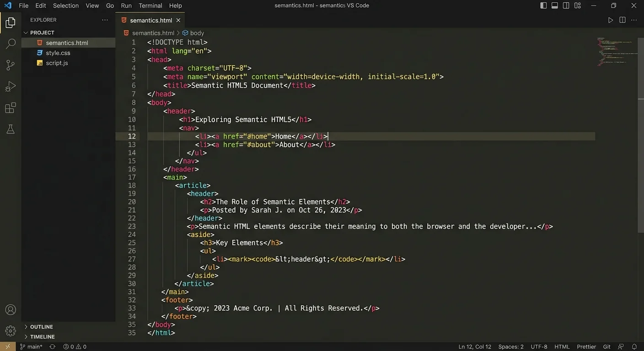Change encoding via UTF-8
This screenshot has height=351, width=644.
(539, 346)
